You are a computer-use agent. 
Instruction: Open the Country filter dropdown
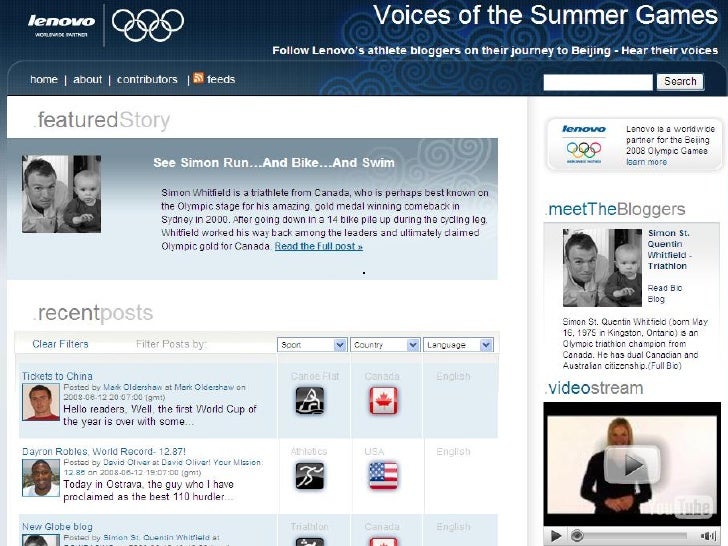pyautogui.click(x=385, y=345)
